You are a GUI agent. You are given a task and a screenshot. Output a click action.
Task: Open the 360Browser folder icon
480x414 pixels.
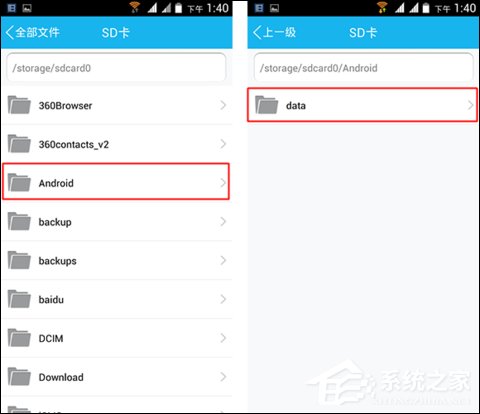tap(19, 105)
